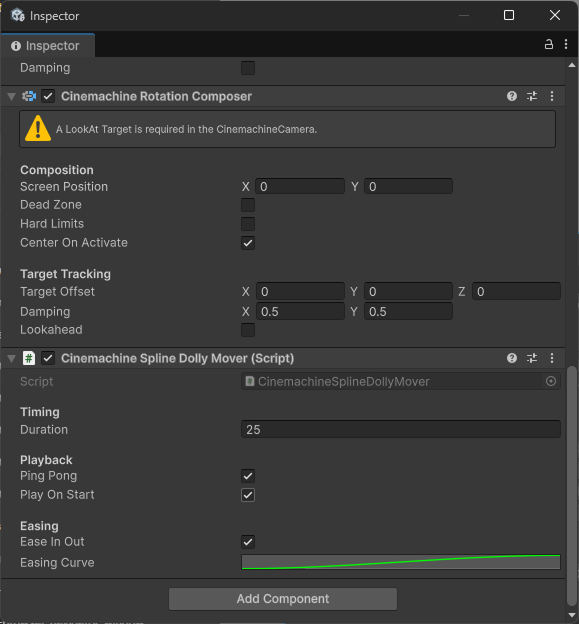Disable the Cinemachine Rotation Composer component

tap(48, 96)
